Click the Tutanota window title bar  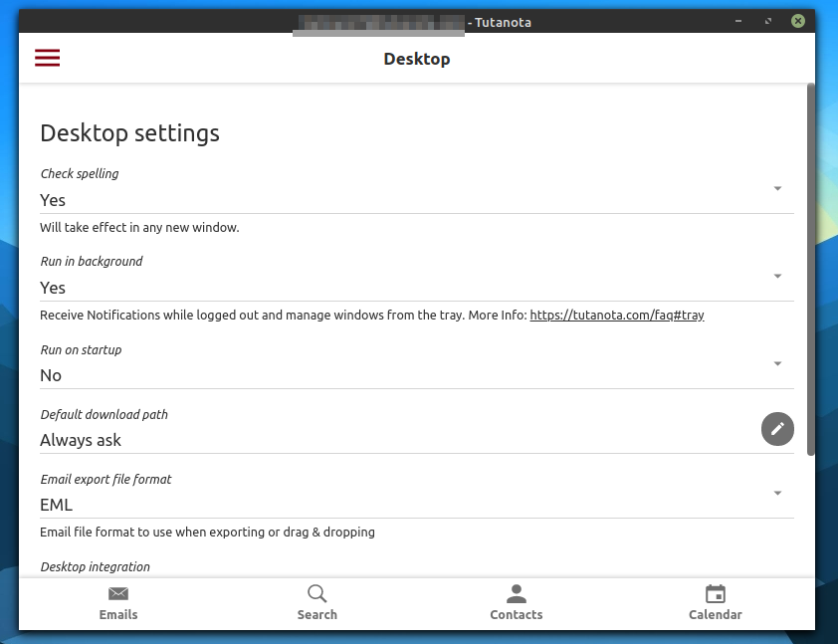pos(597,21)
